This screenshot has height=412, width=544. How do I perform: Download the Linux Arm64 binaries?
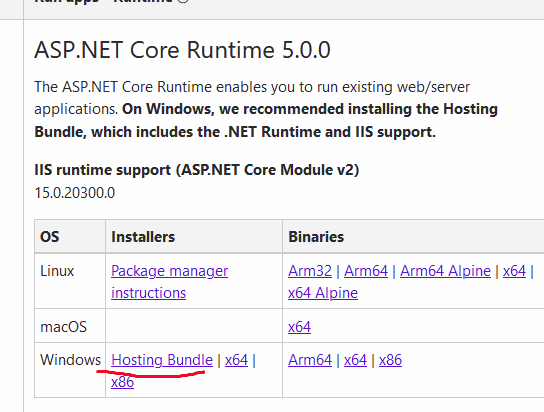[366, 271]
